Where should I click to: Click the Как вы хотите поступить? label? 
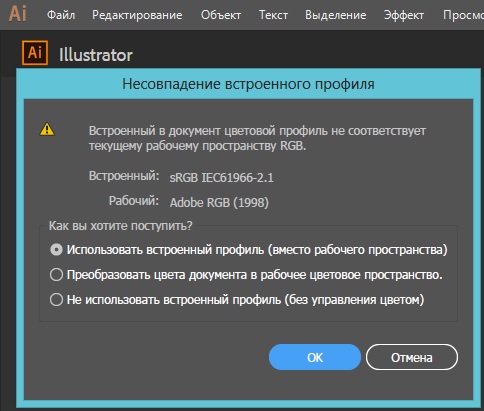[x=121, y=226]
